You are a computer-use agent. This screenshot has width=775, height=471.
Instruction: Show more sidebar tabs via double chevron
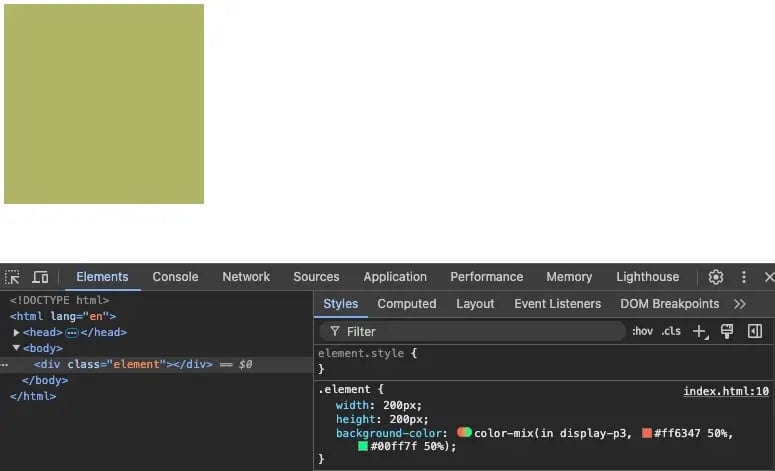[740, 304]
